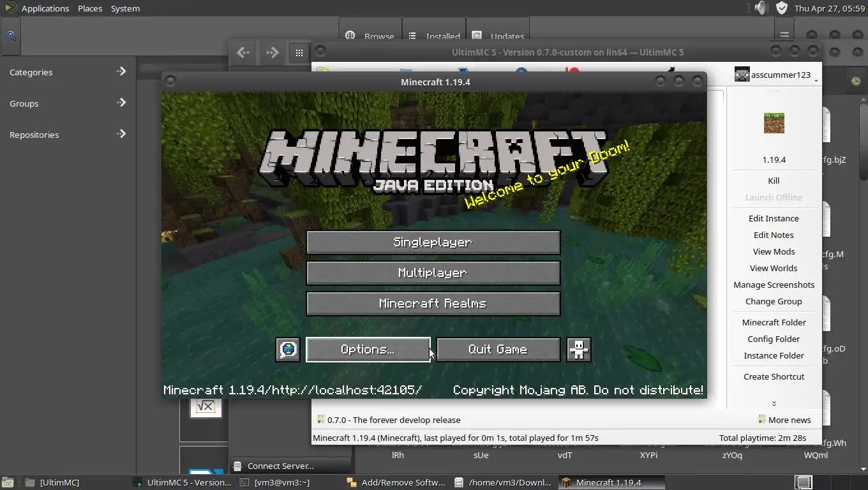This screenshot has width=868, height=490.
Task: Go forward in file manager
Action: coord(272,52)
